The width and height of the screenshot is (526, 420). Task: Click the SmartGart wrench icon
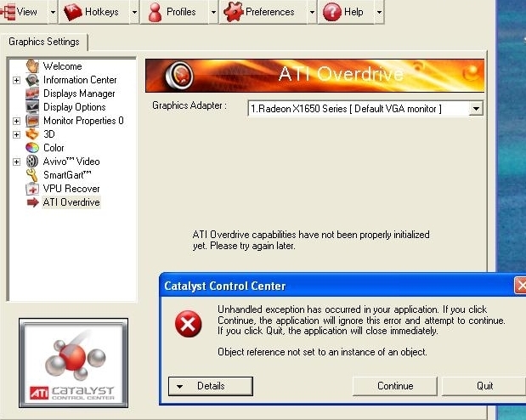tap(32, 175)
